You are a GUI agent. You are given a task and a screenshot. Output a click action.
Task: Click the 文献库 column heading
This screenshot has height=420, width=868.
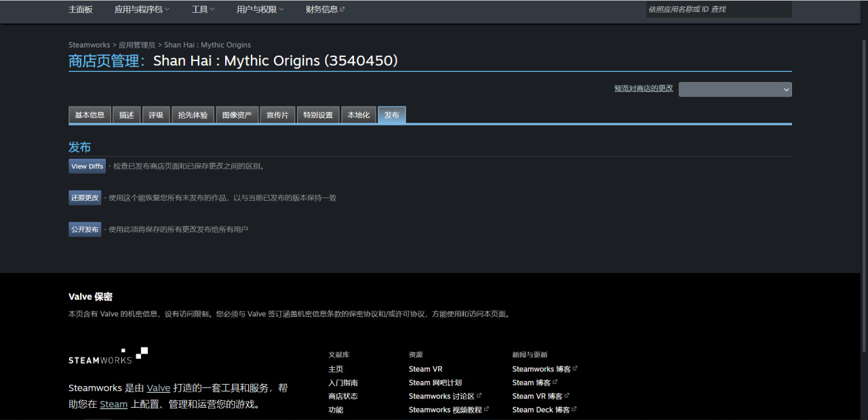(339, 355)
